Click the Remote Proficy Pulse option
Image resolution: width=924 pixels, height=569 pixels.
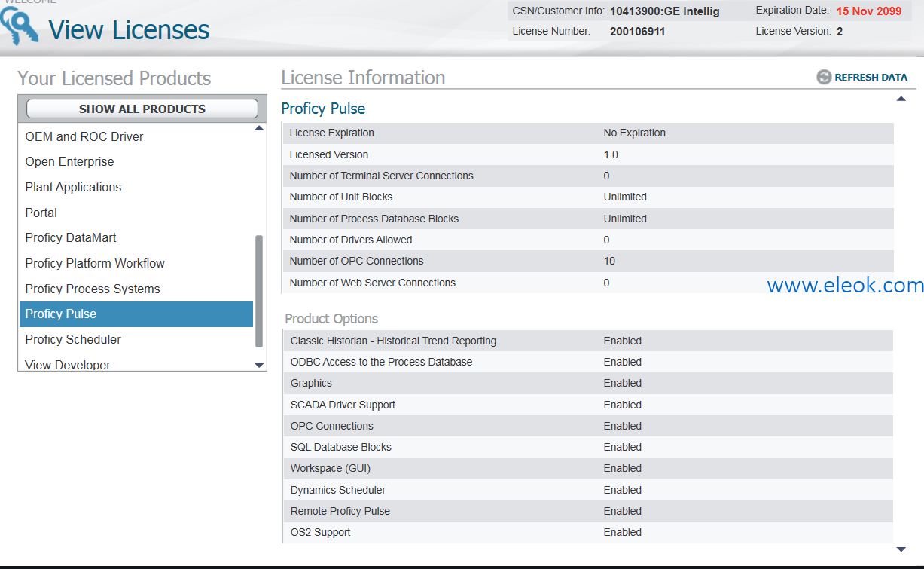pos(340,511)
